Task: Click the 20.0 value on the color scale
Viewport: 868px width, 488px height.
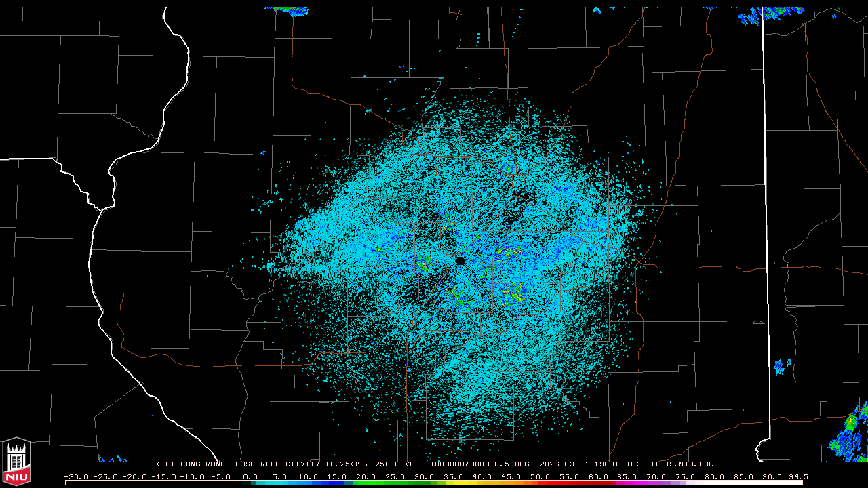Action: coord(366,477)
